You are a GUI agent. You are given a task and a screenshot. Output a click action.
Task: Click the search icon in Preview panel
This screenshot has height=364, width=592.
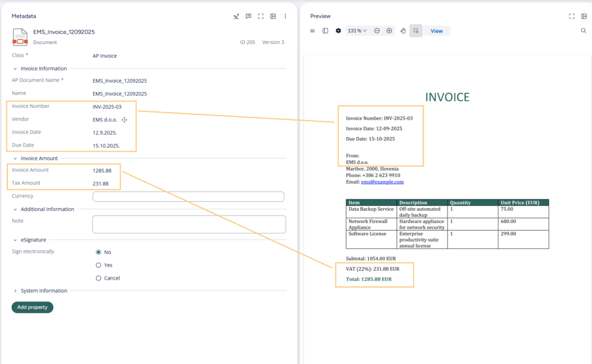pos(584,31)
